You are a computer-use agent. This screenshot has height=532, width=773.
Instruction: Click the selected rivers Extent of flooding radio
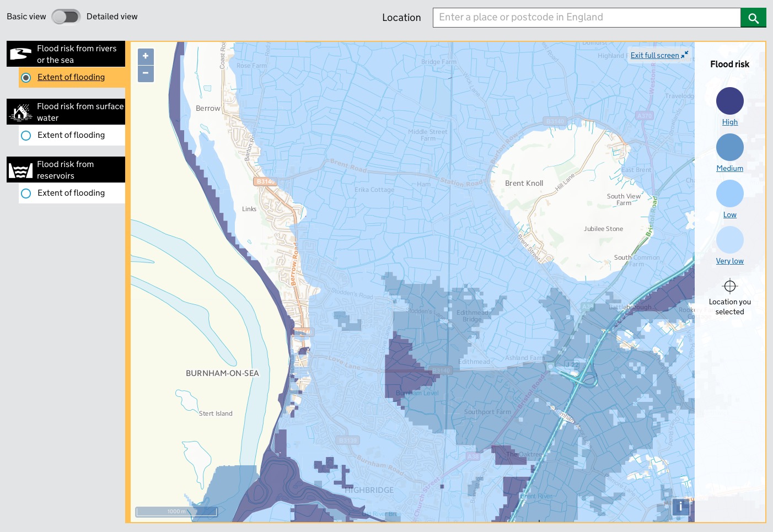[26, 77]
